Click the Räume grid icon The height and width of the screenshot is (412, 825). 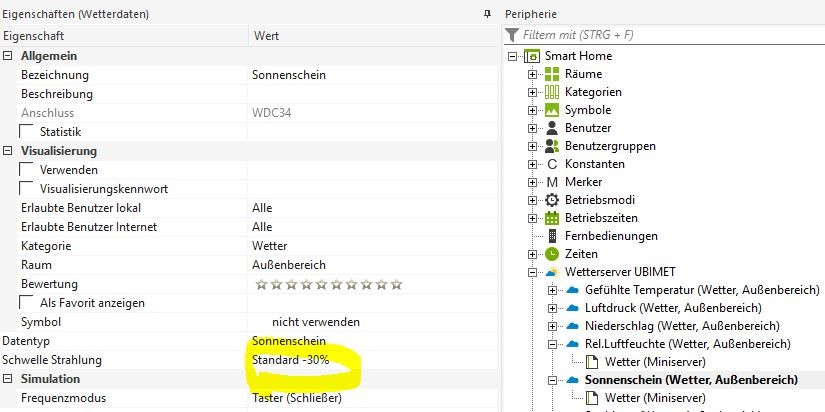pos(552,74)
